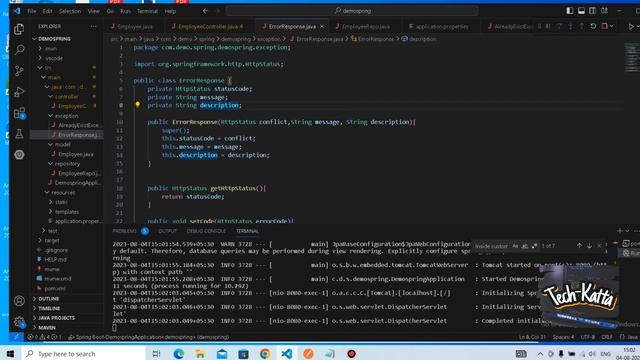640x360 pixels.
Task: Open the File menu
Action: [x=32, y=11]
